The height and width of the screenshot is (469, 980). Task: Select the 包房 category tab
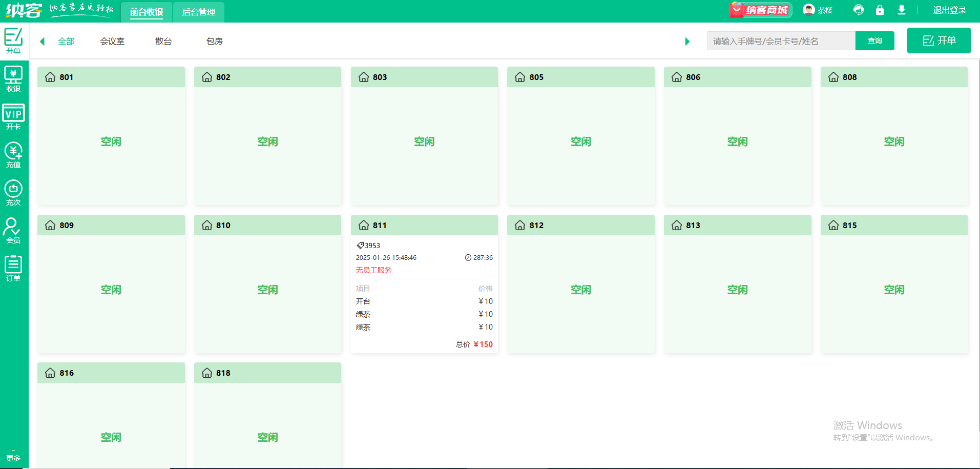(x=215, y=42)
